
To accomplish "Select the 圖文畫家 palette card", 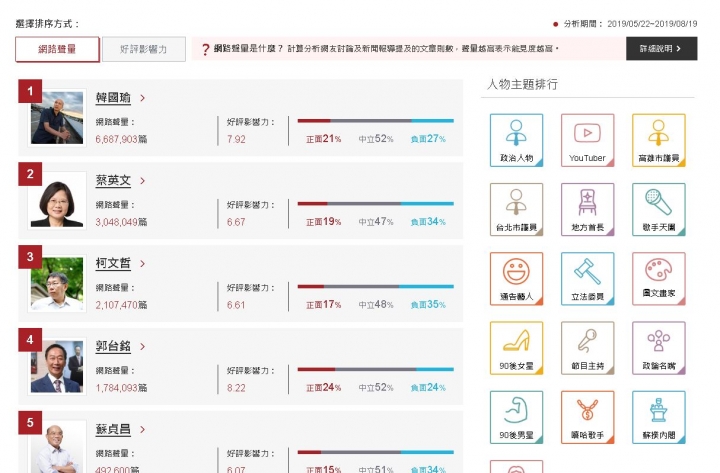I will click(658, 279).
